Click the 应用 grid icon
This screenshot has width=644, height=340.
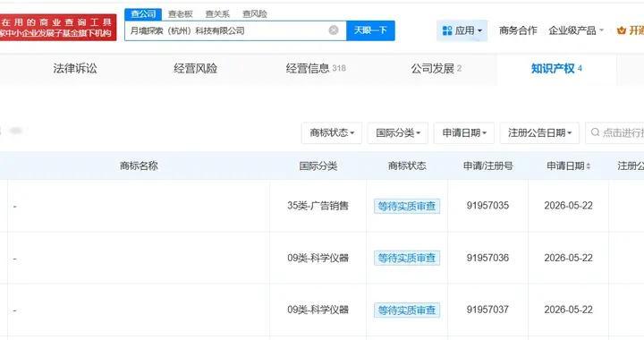click(x=447, y=30)
